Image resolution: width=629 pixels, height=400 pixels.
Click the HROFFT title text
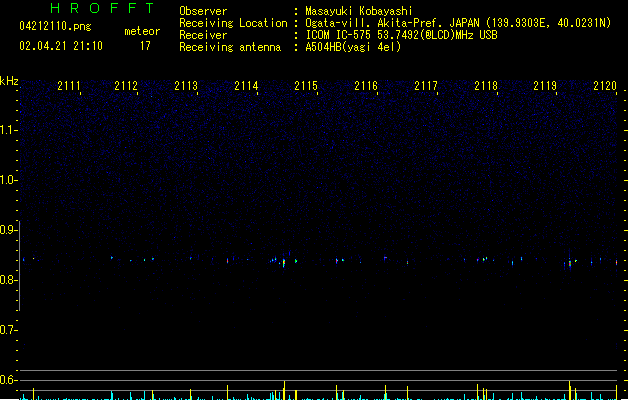102,8
